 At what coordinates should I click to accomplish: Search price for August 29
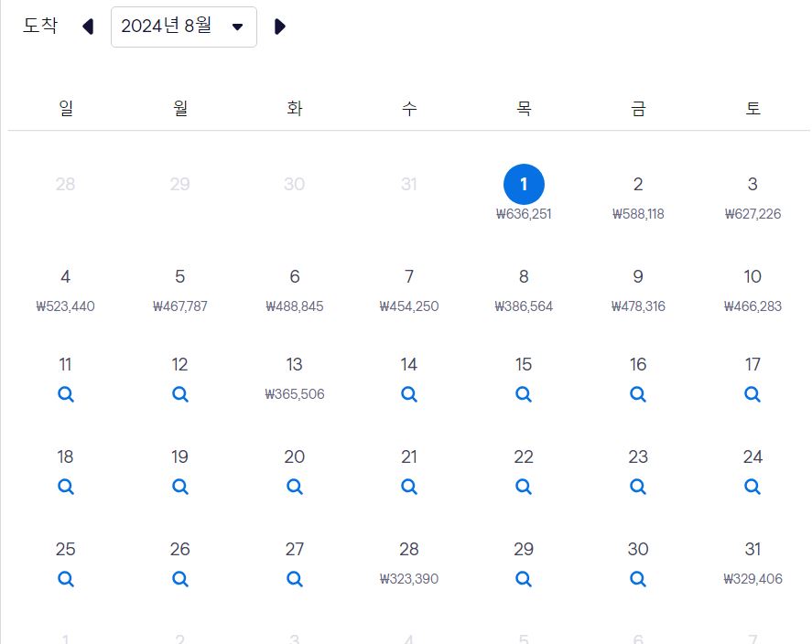[524, 578]
